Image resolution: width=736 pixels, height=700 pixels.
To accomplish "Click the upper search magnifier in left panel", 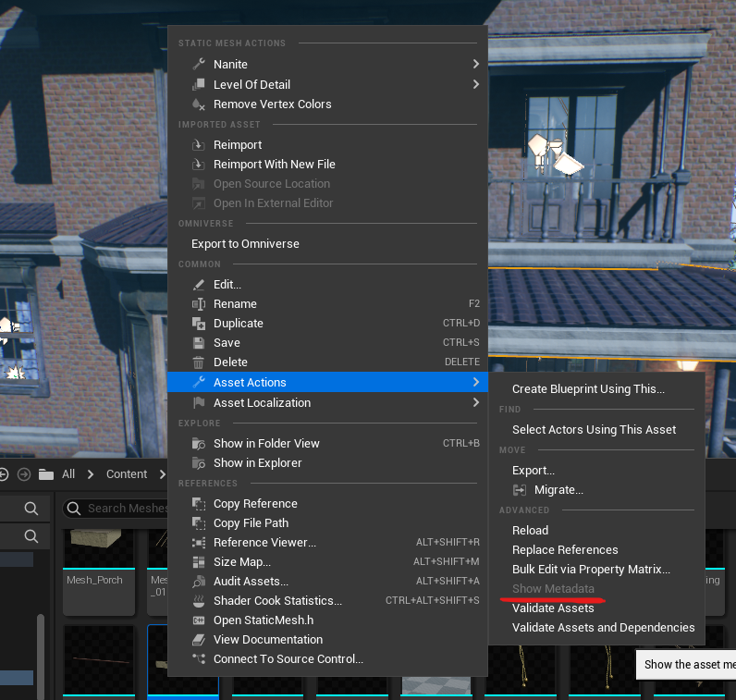I will (x=31, y=509).
